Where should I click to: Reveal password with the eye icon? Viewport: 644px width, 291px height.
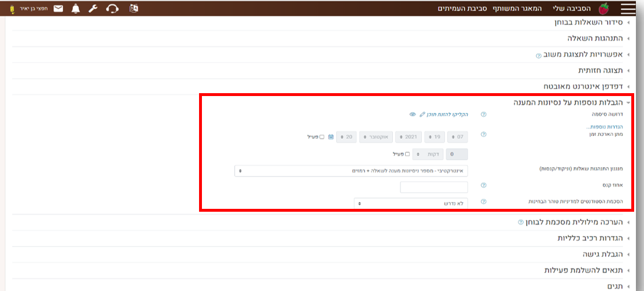(413, 115)
